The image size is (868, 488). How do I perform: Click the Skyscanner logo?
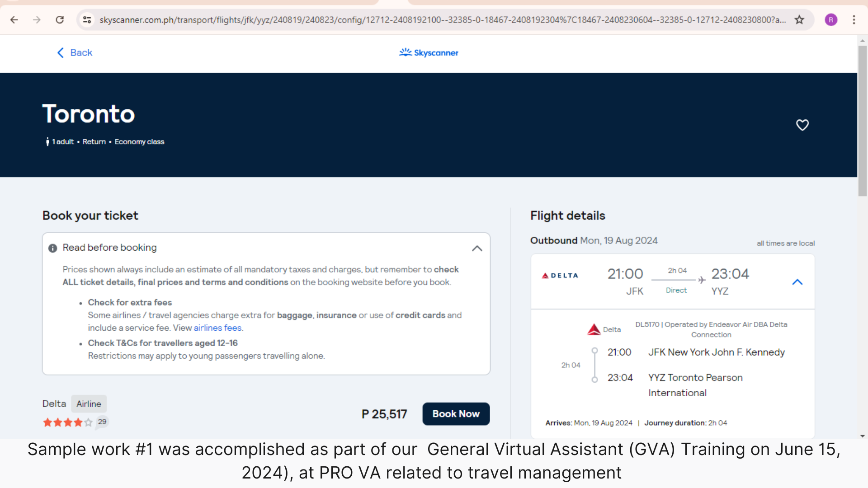(429, 53)
